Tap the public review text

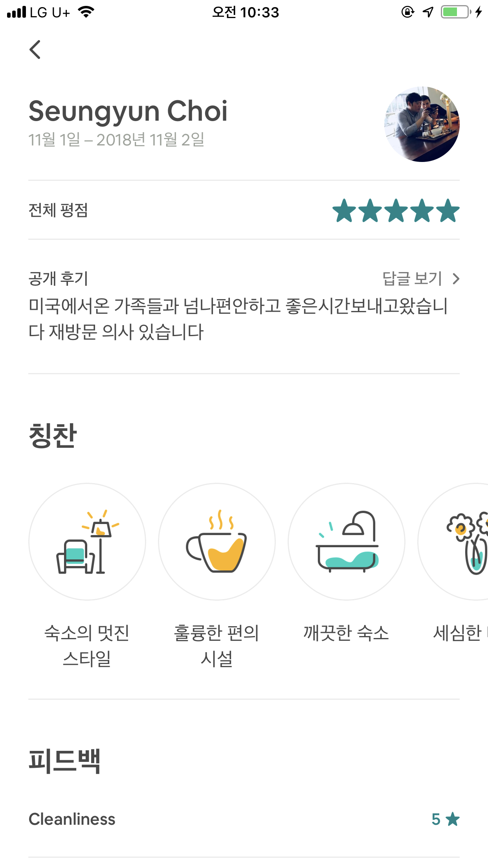tap(238, 319)
